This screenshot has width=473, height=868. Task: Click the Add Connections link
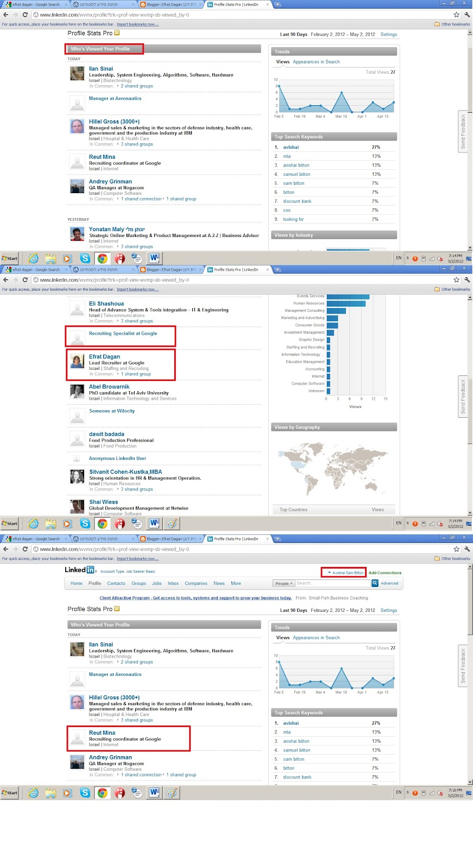[385, 572]
